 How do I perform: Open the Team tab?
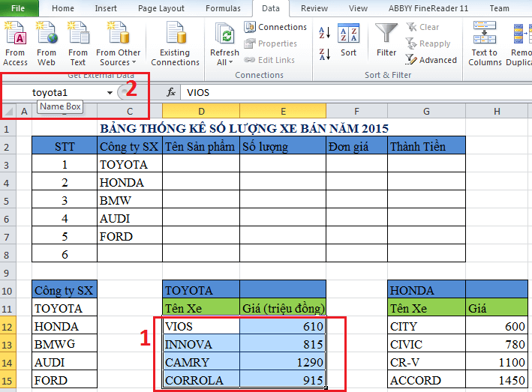click(x=499, y=8)
